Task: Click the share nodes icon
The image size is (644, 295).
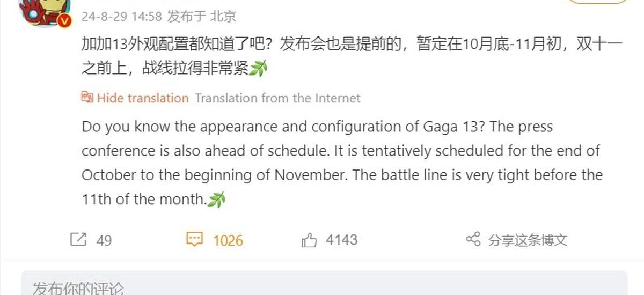Action: coord(473,239)
